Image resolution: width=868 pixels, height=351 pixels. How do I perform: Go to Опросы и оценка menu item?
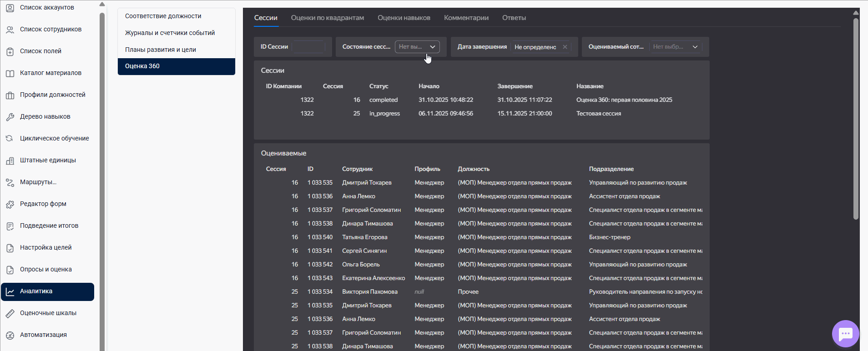point(45,270)
